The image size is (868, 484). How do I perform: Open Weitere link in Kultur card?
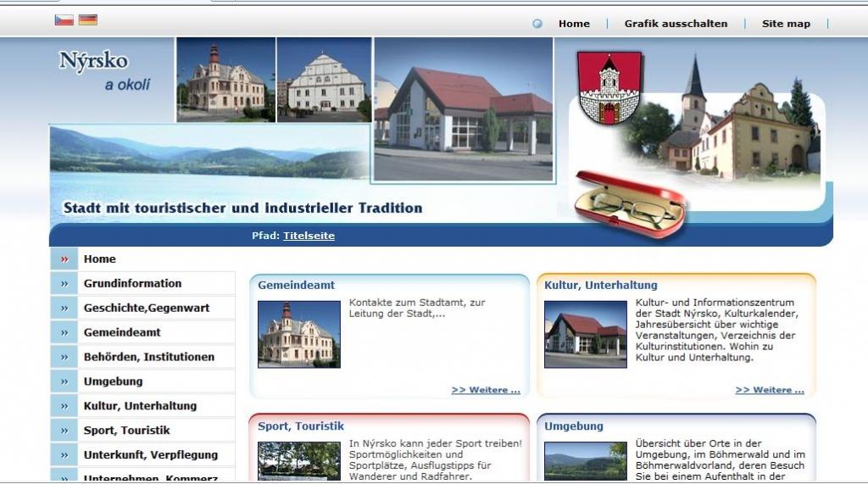click(x=770, y=390)
